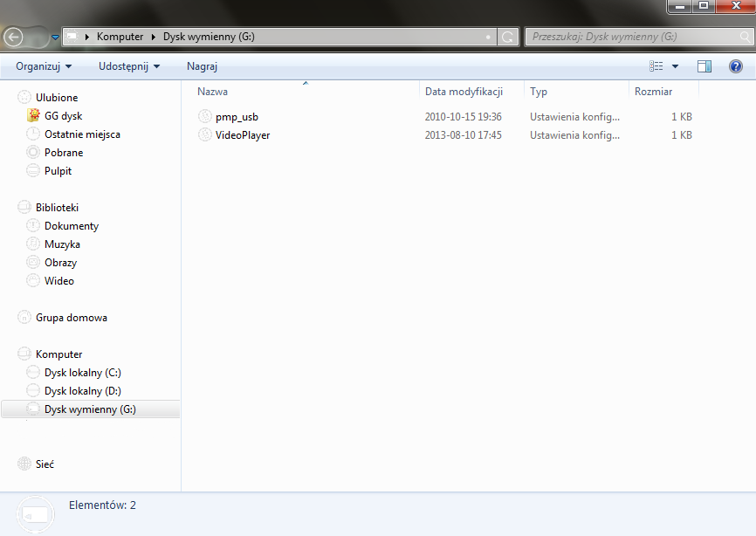Focus the Przeszukaj: Dysk wymienny search box
The image size is (756, 536).
click(x=638, y=37)
